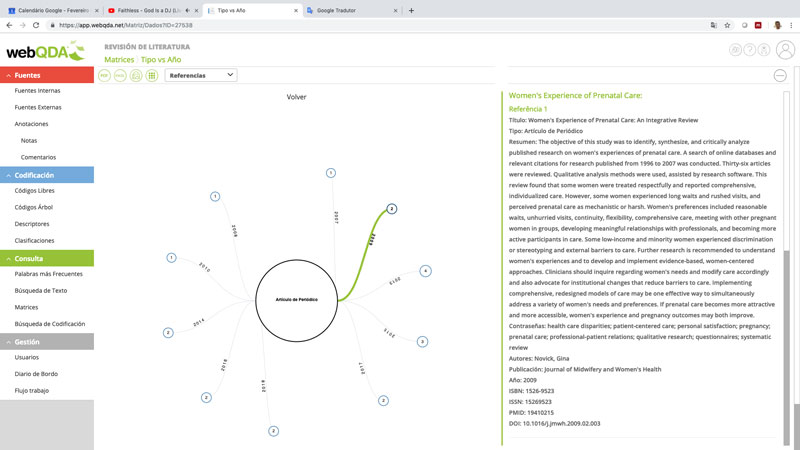The image size is (800, 450).
Task: Select the highlighted 2009 node
Action: click(391, 209)
